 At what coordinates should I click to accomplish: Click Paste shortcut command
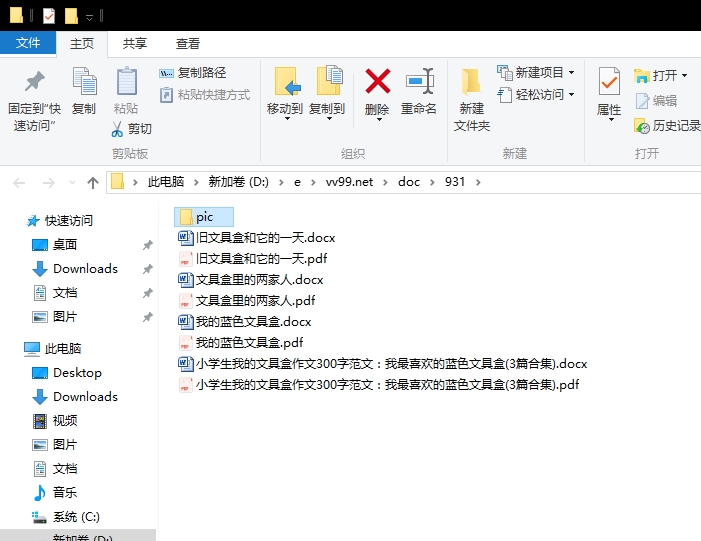coord(204,95)
